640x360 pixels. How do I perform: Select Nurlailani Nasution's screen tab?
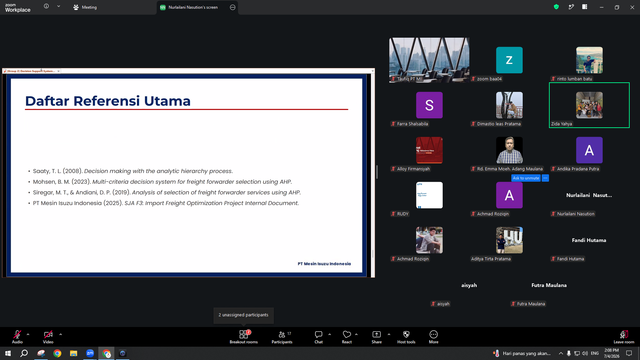pos(193,7)
